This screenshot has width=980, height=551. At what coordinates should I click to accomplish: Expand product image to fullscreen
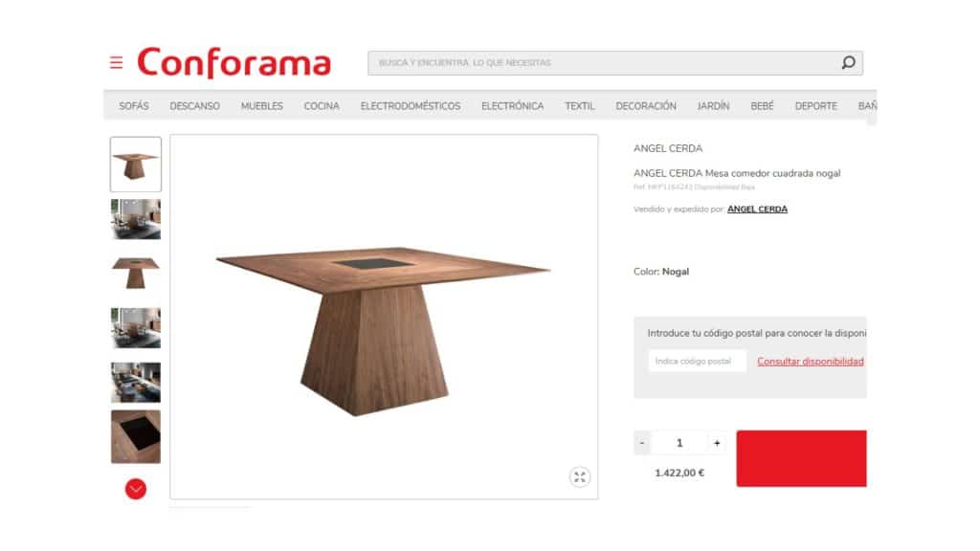click(x=579, y=476)
